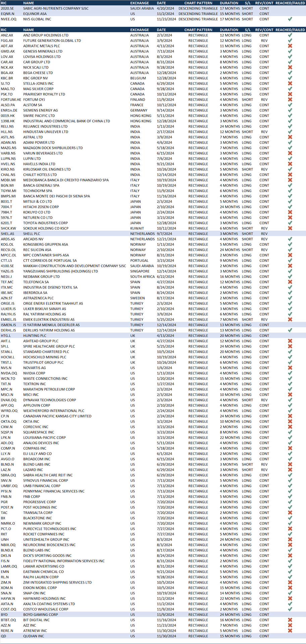Click the red X in the UnitedHealth Group row
The height and width of the screenshot is (644, 306).
click(x=290, y=540)
